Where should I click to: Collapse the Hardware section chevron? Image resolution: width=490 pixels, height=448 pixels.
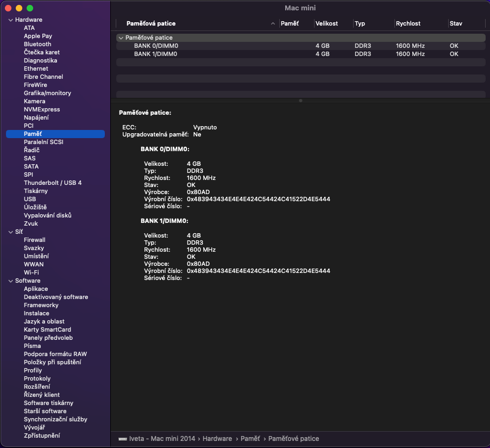[11, 20]
